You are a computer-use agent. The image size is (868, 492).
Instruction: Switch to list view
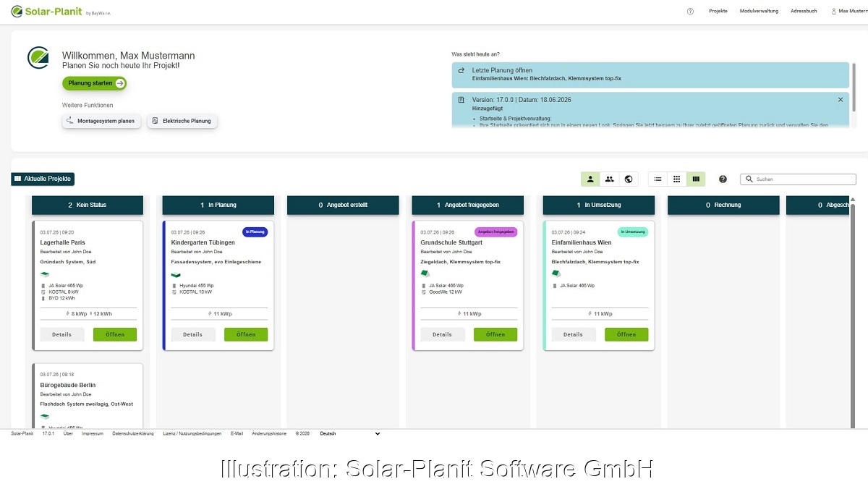coord(658,179)
